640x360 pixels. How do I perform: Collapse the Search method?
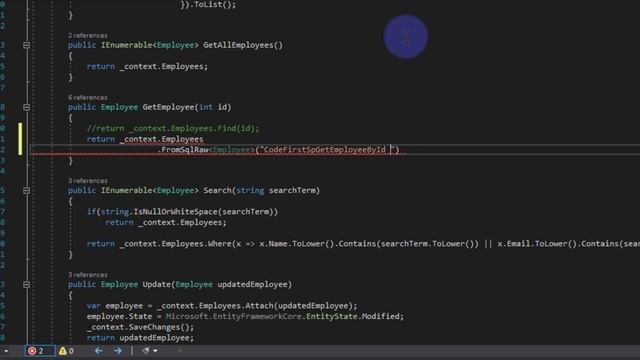tap(27, 191)
